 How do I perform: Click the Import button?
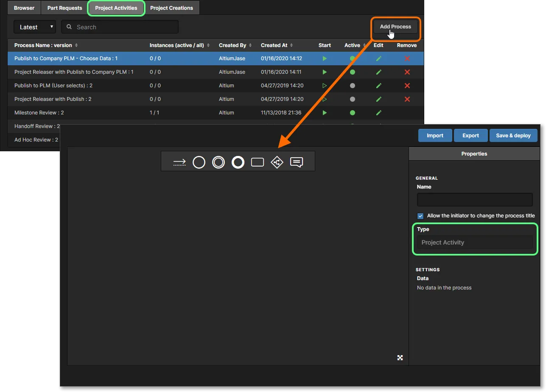click(435, 136)
